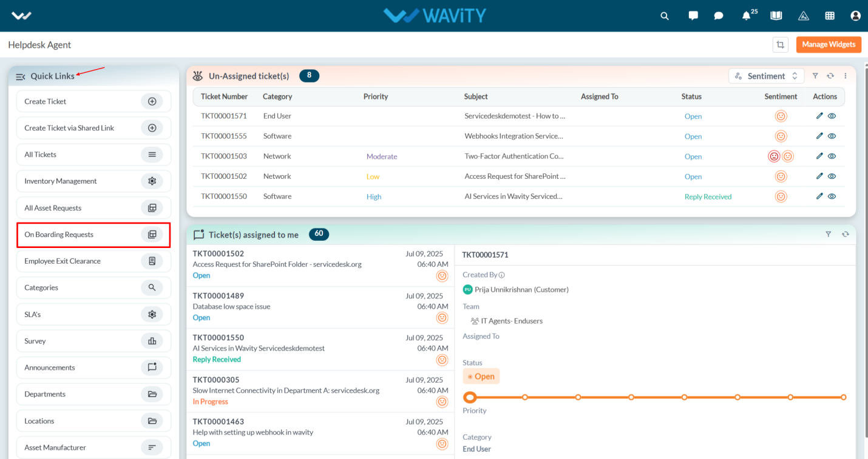Click last status progress circle on tracker
This screenshot has height=459, width=868.
click(x=844, y=397)
